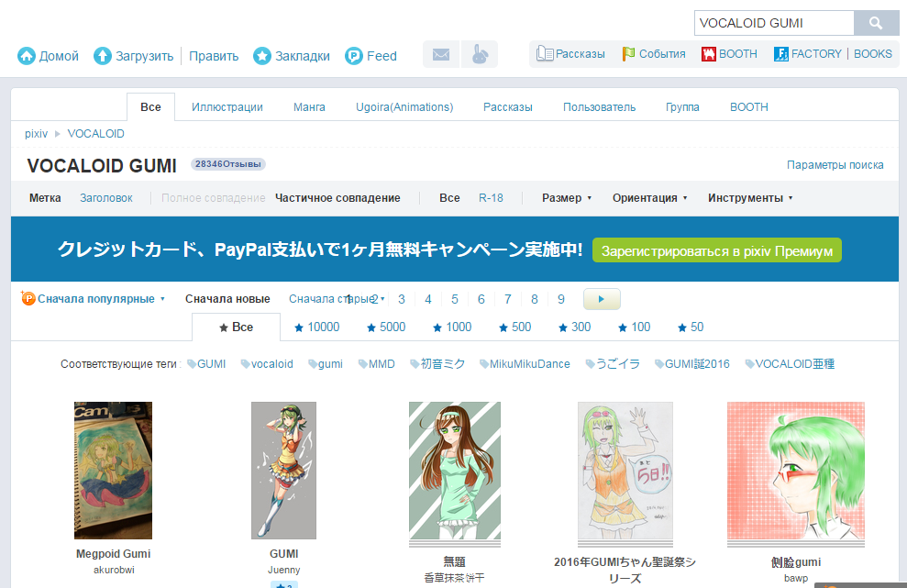Filter by 500 stars
907x588 pixels.
(x=514, y=327)
